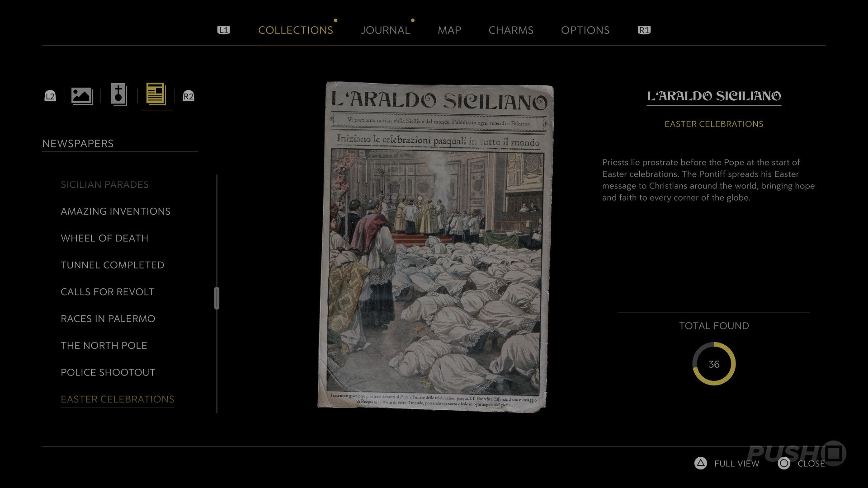Select Amazing Inventions from the list

click(115, 211)
